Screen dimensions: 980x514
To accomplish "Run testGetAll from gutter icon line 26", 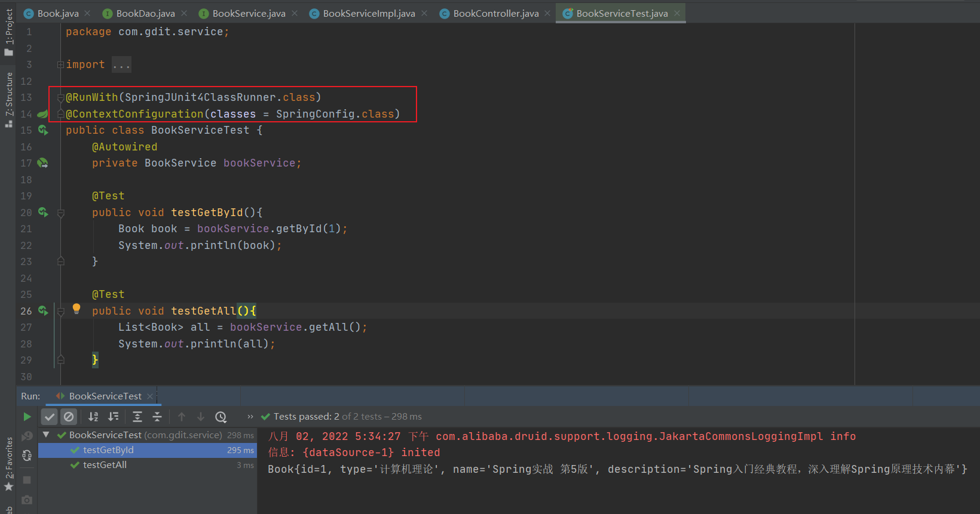I will 43,311.
